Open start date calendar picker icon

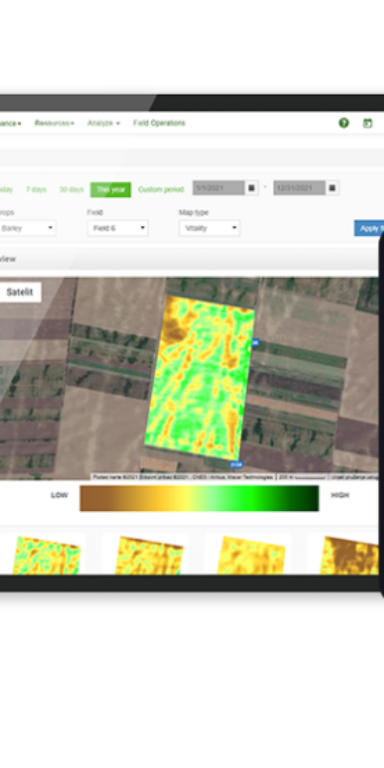pyautogui.click(x=252, y=188)
